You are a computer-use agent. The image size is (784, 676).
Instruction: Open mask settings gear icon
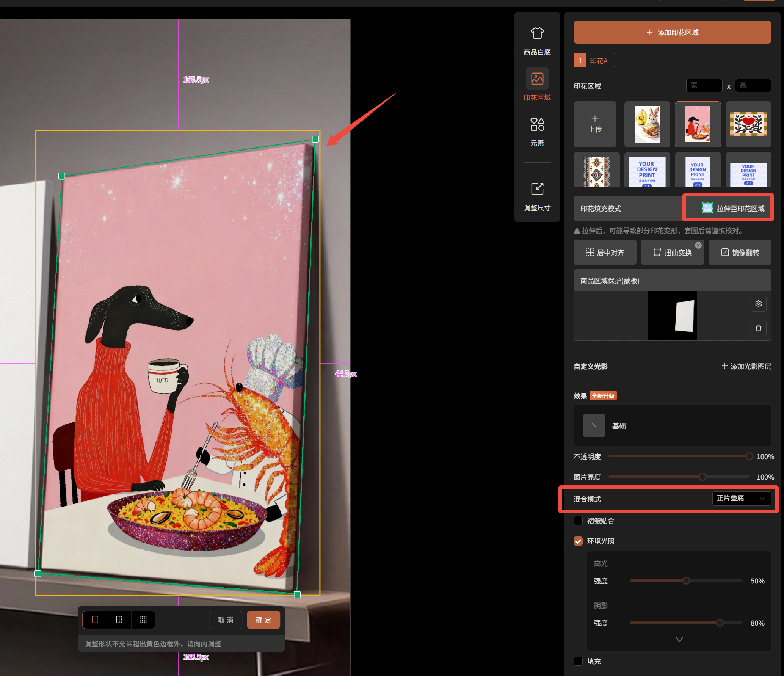[758, 304]
